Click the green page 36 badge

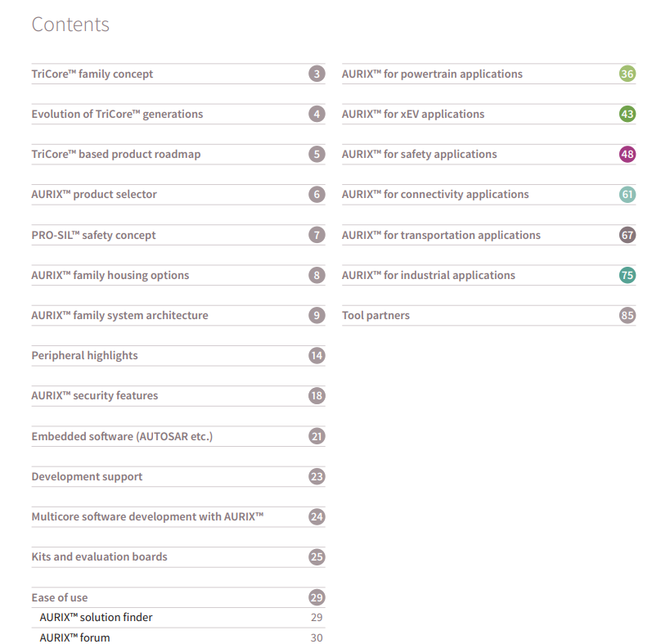coord(627,74)
